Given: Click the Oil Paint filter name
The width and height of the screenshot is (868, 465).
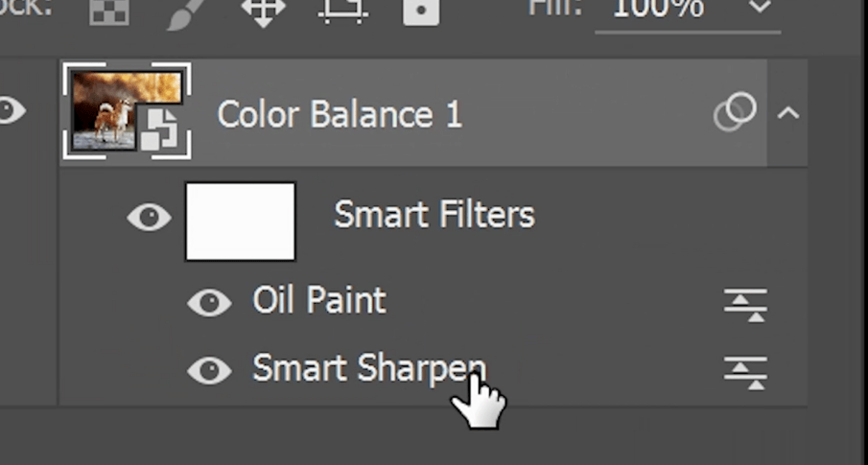Looking at the screenshot, I should (x=318, y=300).
